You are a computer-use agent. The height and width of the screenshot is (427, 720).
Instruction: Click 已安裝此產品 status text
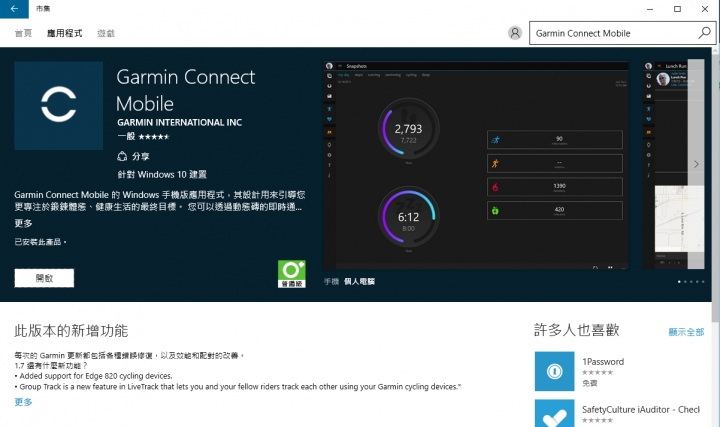[x=38, y=242]
